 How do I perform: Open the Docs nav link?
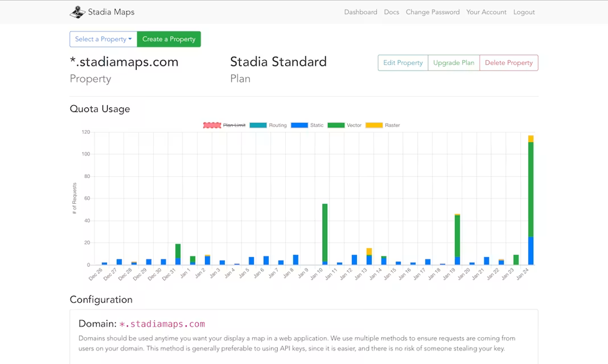click(x=391, y=12)
